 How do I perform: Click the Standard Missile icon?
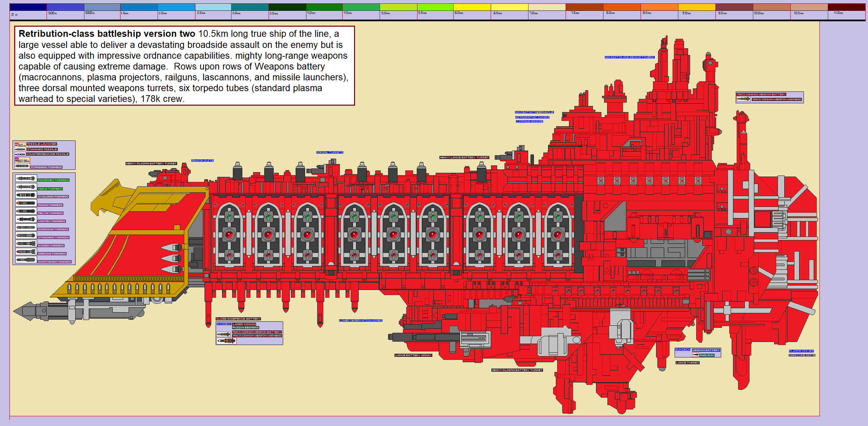(20, 149)
